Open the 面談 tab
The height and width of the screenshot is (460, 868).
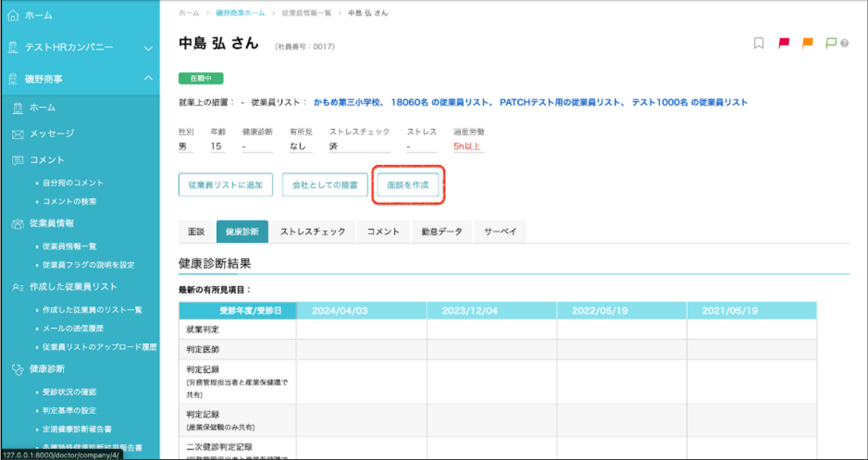(196, 231)
